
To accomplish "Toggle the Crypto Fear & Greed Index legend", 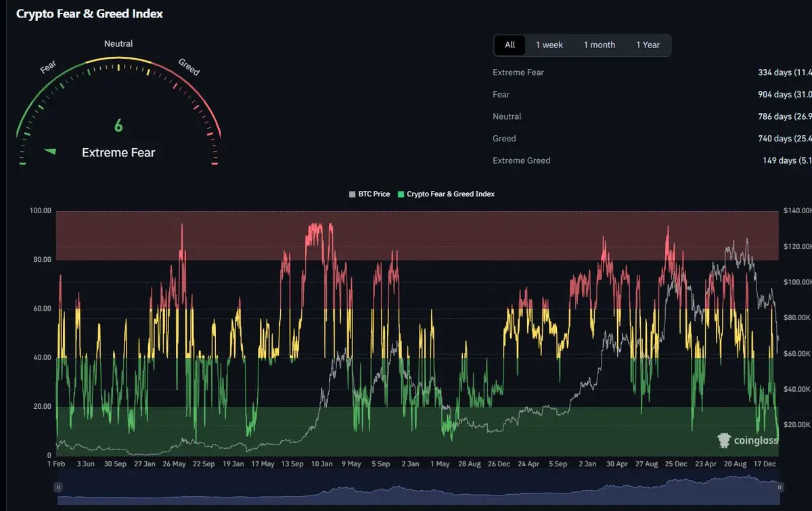I will tap(446, 194).
